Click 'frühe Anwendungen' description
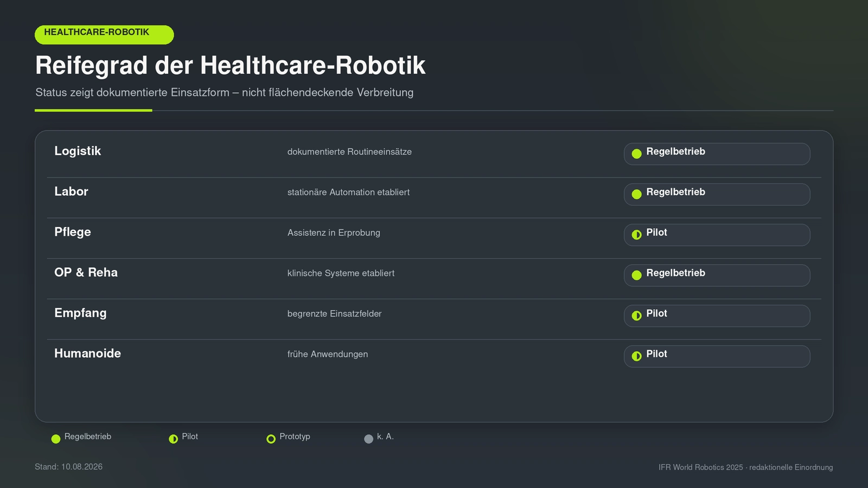 click(328, 355)
